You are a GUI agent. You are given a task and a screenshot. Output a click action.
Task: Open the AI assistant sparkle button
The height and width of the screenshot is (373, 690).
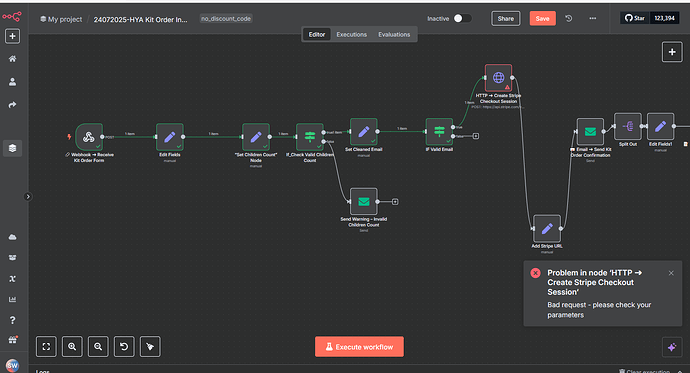click(672, 347)
